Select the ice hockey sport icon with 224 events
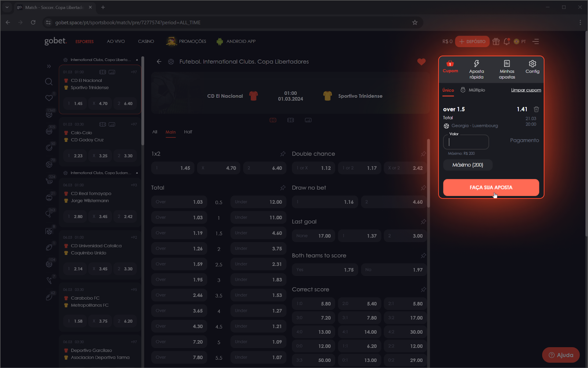 pyautogui.click(x=49, y=181)
